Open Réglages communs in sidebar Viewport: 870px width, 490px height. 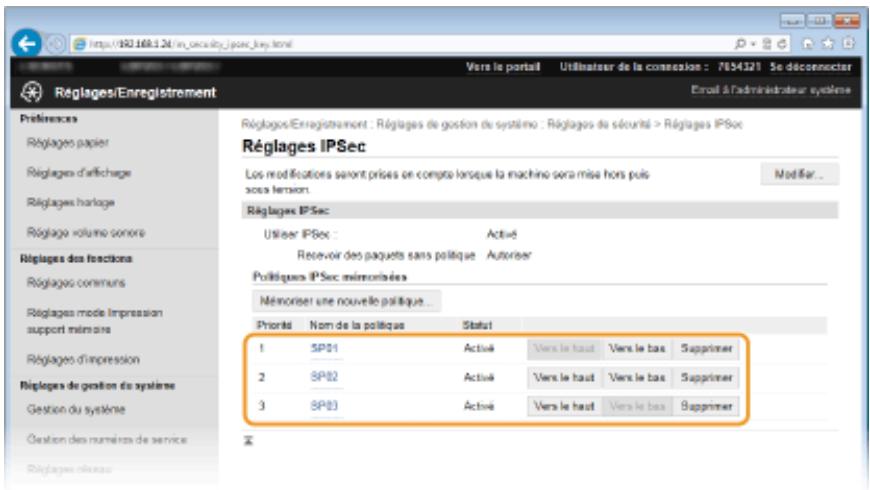click(76, 283)
